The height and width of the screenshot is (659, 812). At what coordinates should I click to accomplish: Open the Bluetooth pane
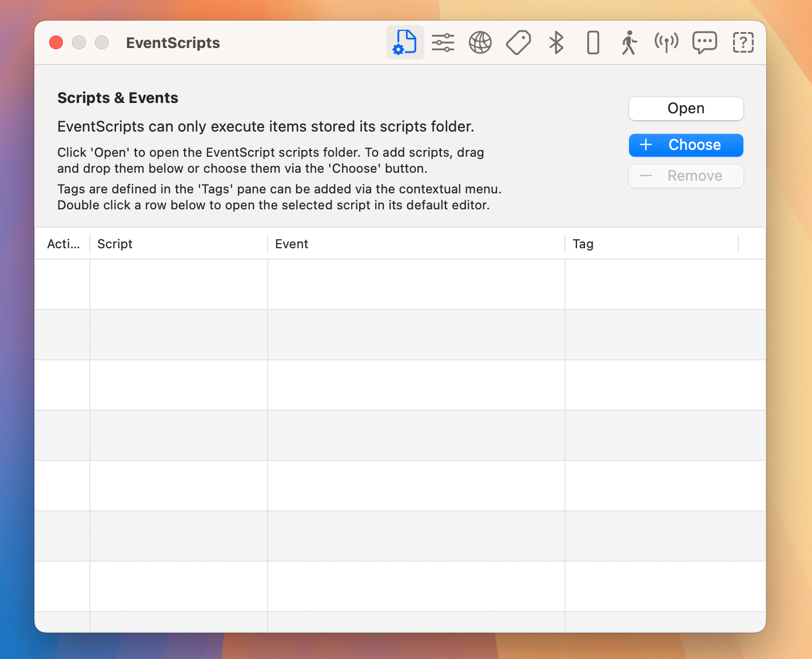tap(556, 42)
